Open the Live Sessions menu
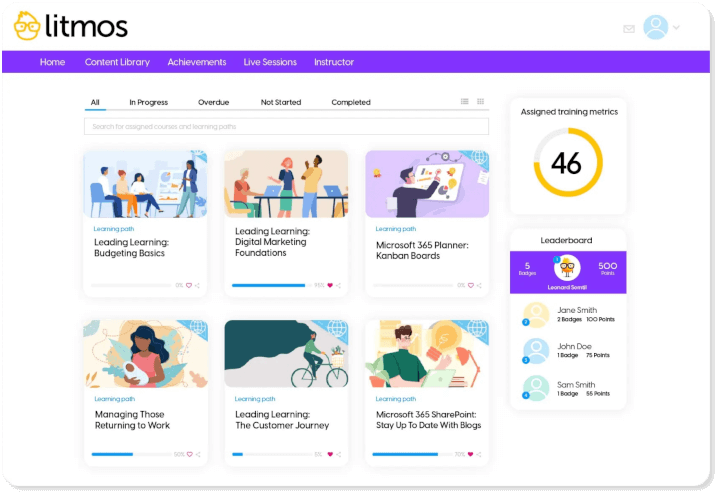 [270, 62]
